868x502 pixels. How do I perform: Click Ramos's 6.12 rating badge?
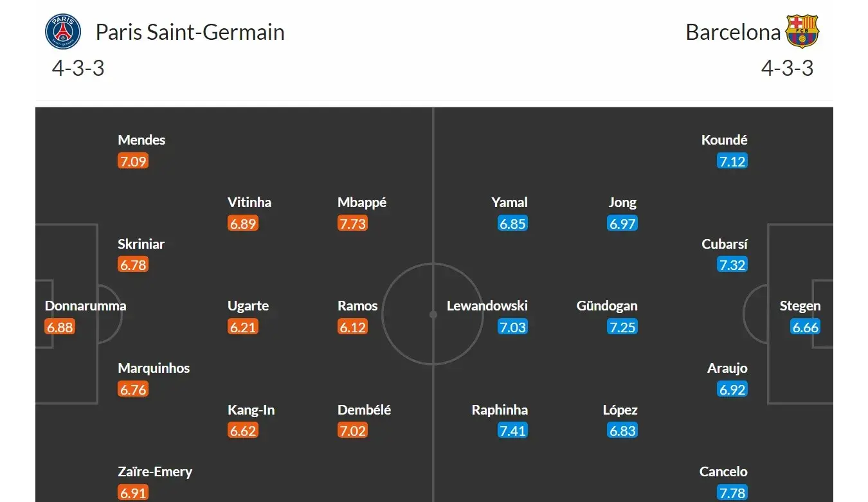[352, 327]
